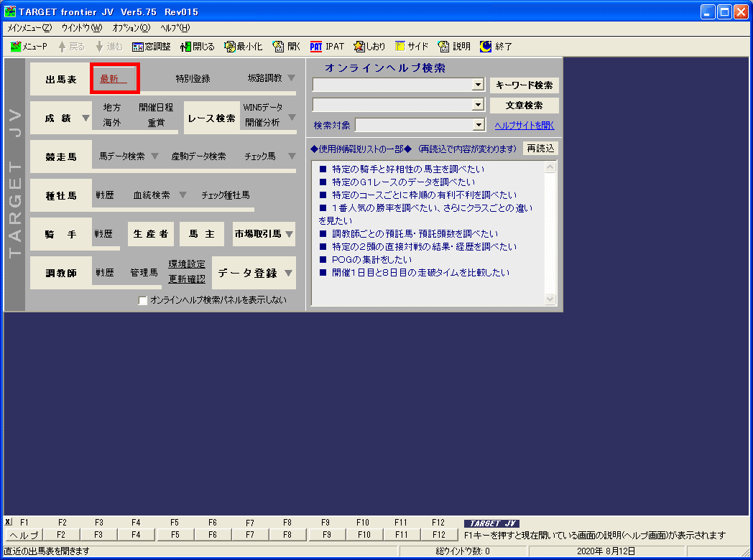Screen dimensions: 753x560
Task: Open しおり bookmark tool
Action: point(369,47)
